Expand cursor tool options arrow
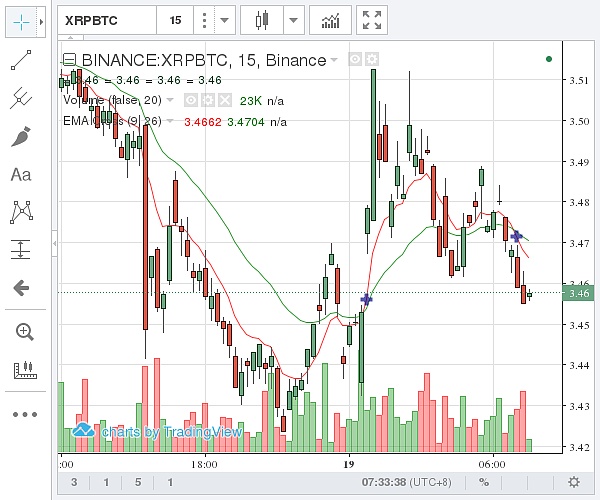 41,22
